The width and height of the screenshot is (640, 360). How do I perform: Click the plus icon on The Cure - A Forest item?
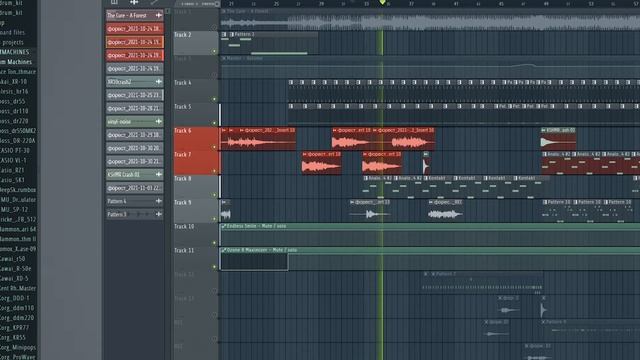(159, 16)
